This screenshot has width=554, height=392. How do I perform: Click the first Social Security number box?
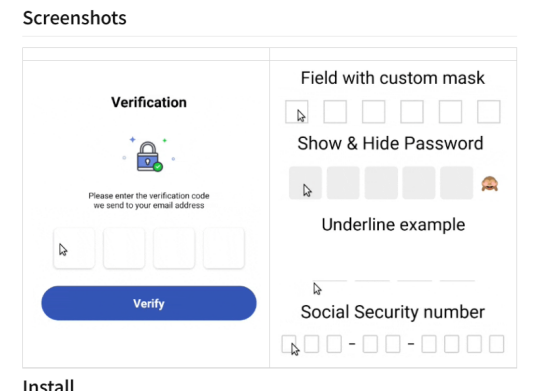pyautogui.click(x=289, y=344)
